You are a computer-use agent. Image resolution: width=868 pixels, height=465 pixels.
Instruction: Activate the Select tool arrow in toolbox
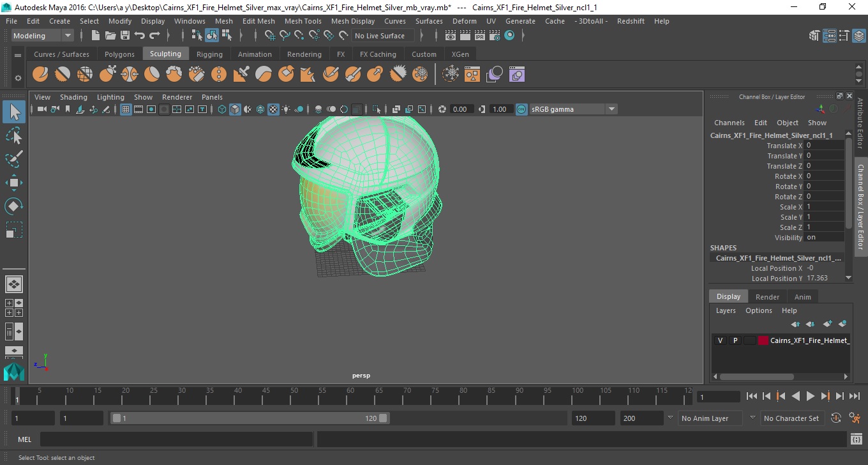14,112
